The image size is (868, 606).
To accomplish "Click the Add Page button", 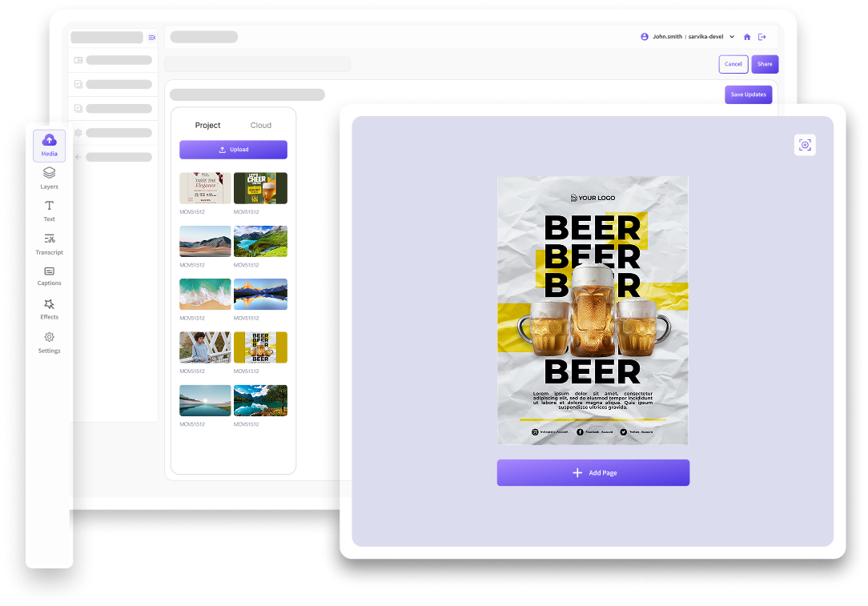I will pos(593,472).
